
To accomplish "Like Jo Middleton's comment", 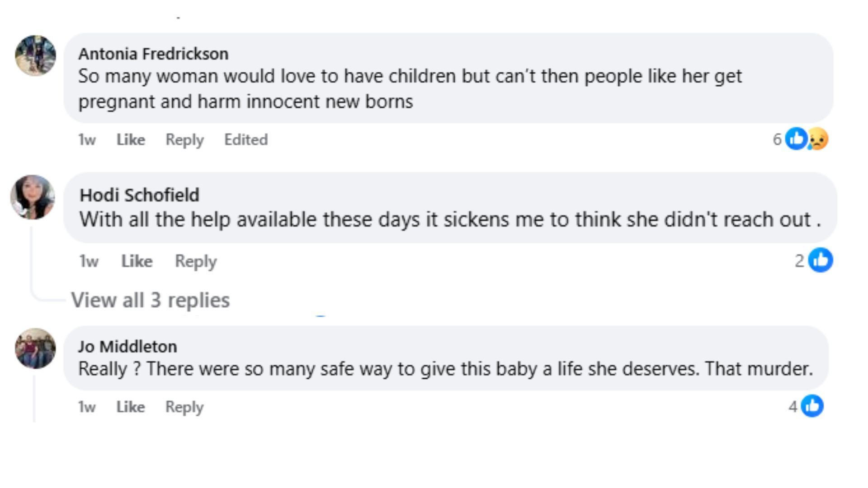I will (x=131, y=407).
